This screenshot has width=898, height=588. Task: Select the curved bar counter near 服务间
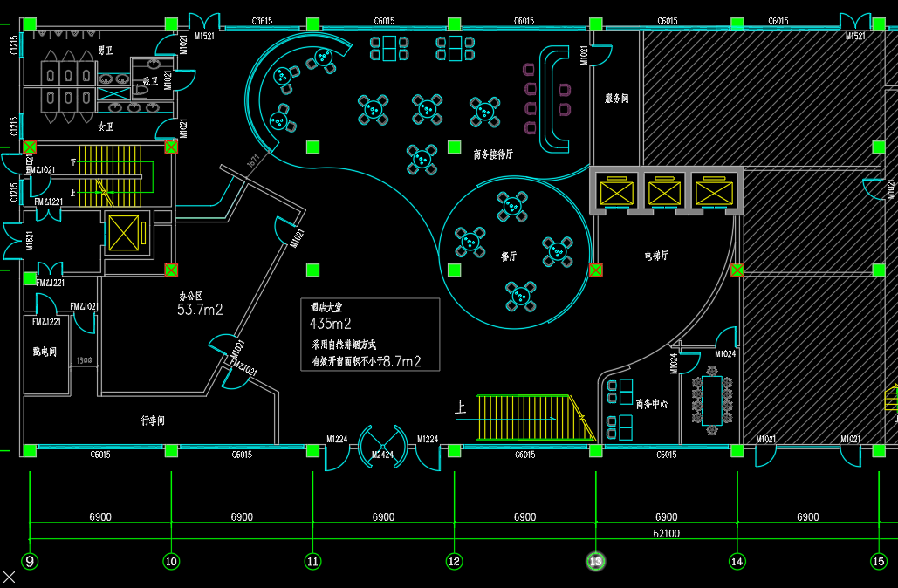(554, 96)
